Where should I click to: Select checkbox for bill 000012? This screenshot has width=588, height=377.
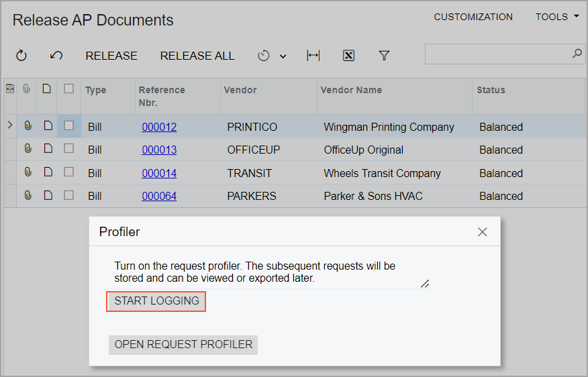[x=68, y=125]
